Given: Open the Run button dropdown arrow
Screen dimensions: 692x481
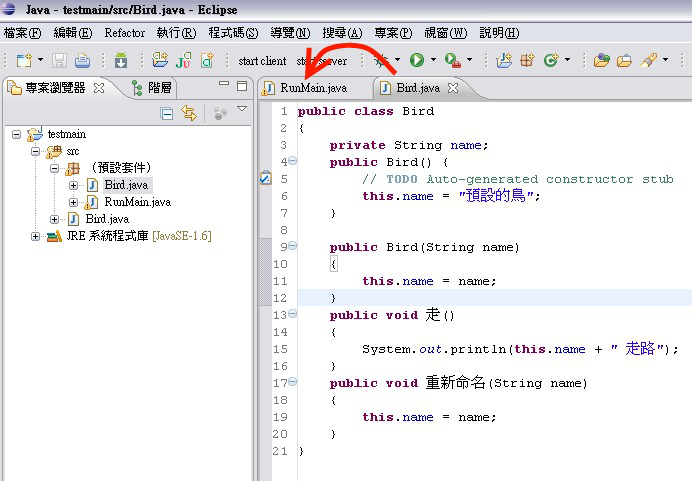Looking at the screenshot, I should click(433, 61).
